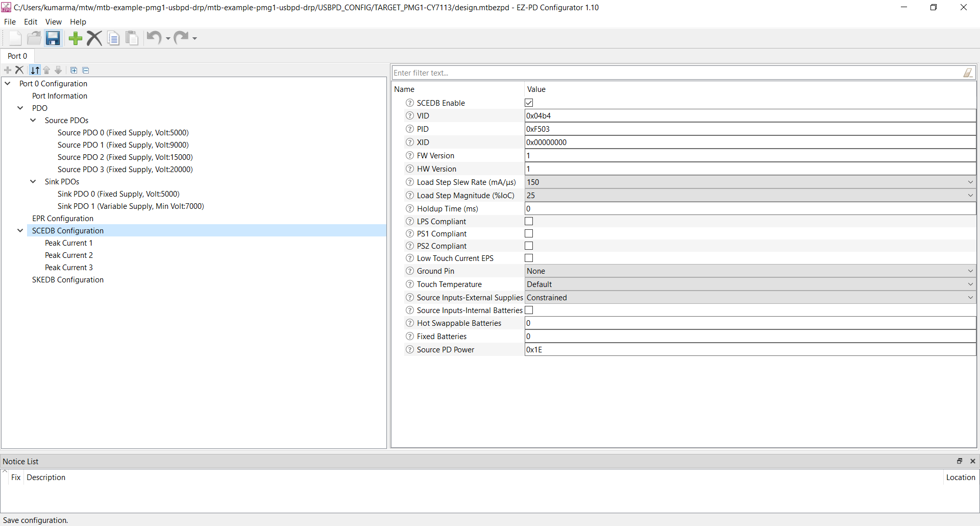
Task: Click the Holdup Time value field
Action: (x=750, y=209)
